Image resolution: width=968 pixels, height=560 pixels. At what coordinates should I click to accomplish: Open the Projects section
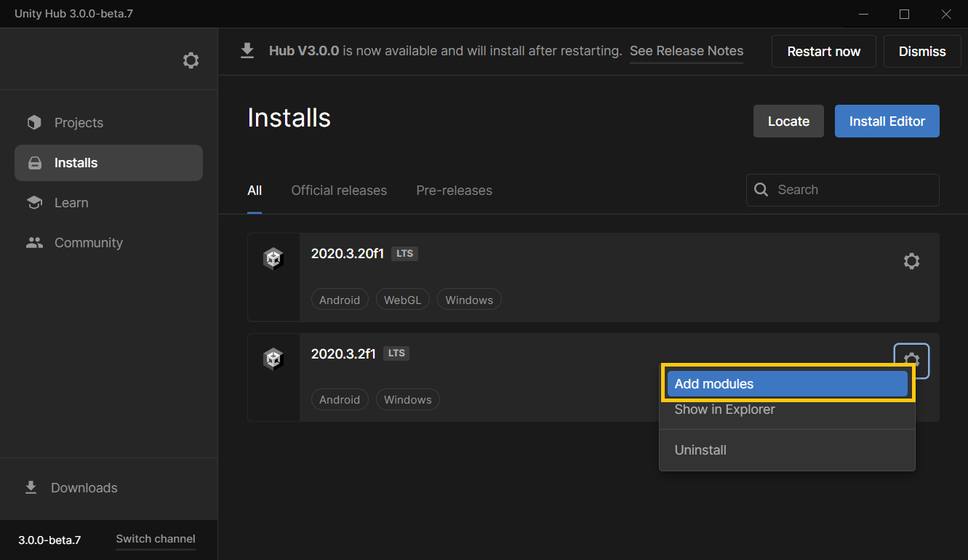click(x=108, y=123)
